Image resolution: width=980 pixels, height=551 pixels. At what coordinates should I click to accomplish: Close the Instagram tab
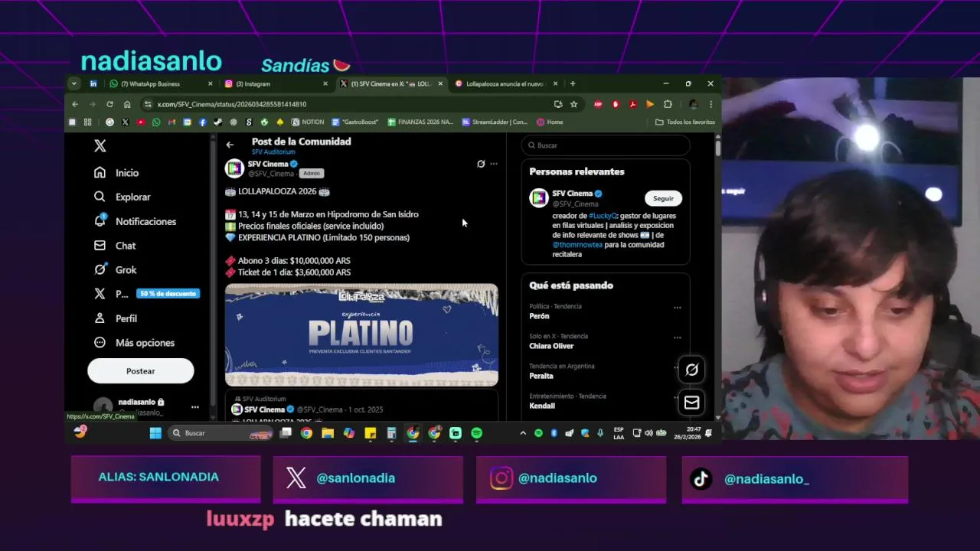coord(325,83)
